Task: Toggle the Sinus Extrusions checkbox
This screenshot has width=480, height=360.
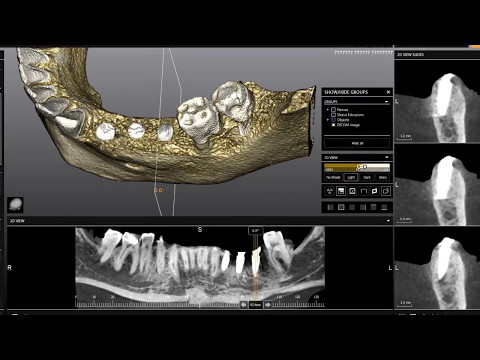Action: [x=333, y=115]
